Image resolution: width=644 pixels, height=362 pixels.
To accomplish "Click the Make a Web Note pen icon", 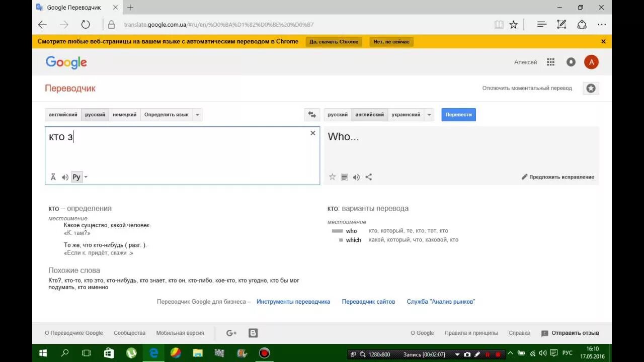I will [x=561, y=24].
